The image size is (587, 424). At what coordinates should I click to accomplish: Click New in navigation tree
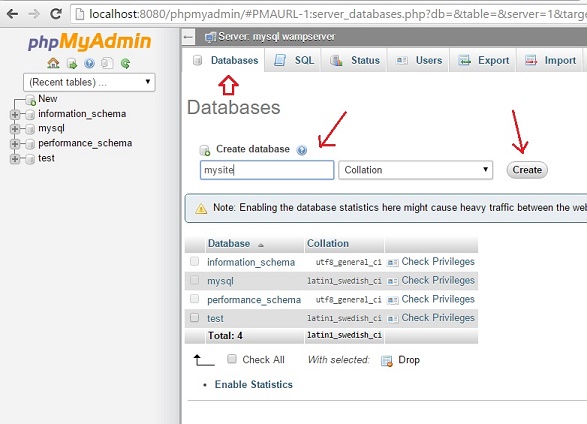pyautogui.click(x=48, y=99)
